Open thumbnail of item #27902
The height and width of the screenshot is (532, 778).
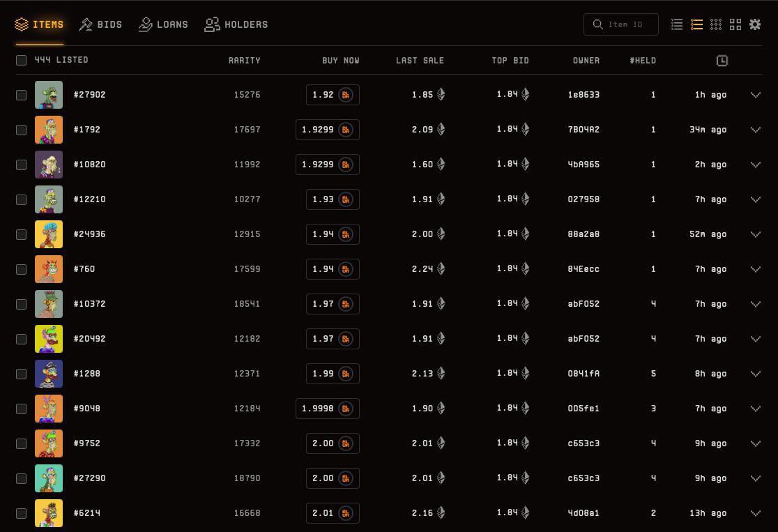pos(49,95)
